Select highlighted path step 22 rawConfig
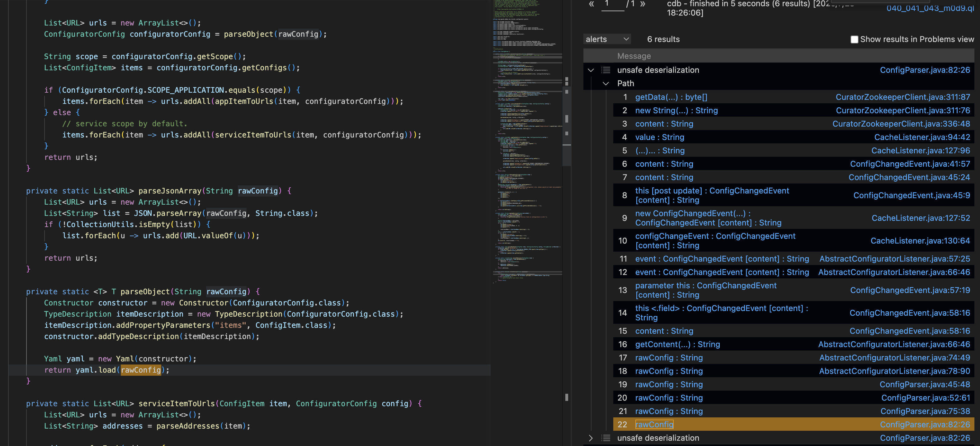Image resolution: width=980 pixels, height=446 pixels. [654, 424]
